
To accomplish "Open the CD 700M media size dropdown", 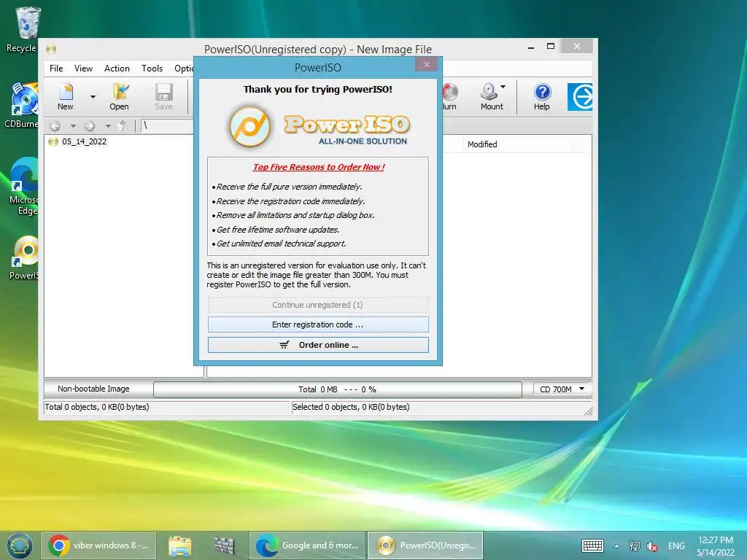I will 562,389.
